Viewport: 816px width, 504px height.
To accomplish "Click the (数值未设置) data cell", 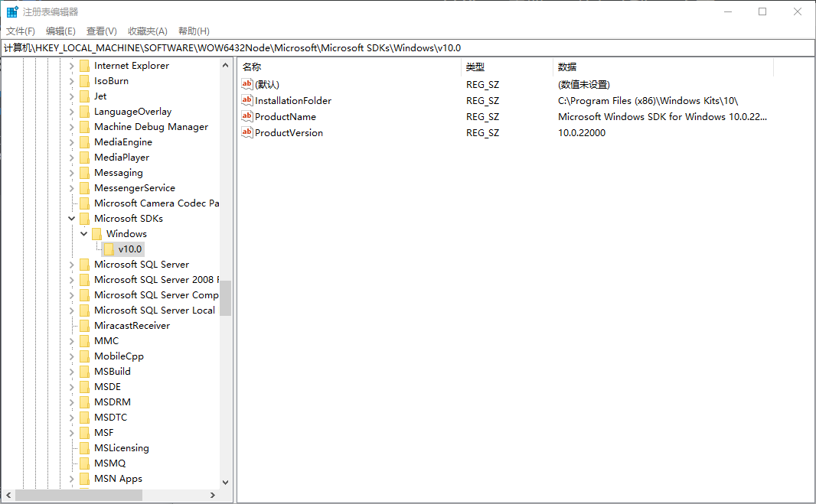I will click(584, 85).
